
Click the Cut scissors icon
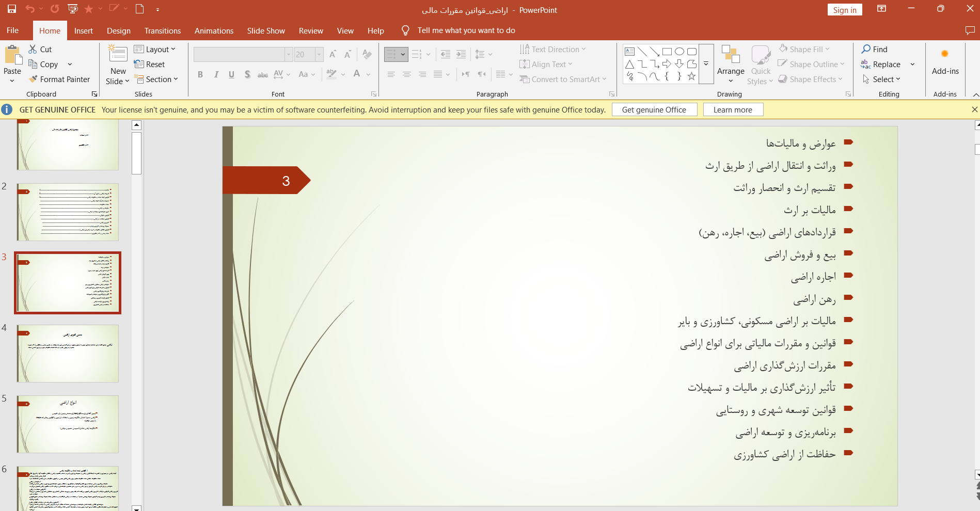coord(33,49)
